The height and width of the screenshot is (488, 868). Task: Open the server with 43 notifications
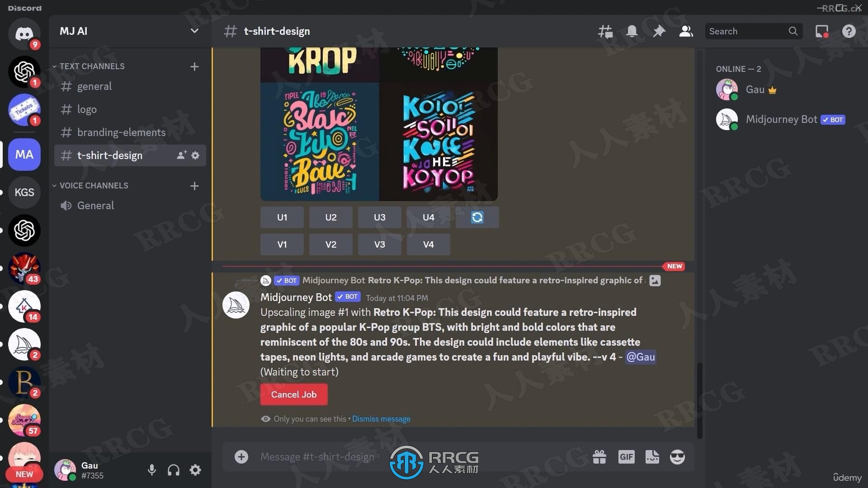24,268
